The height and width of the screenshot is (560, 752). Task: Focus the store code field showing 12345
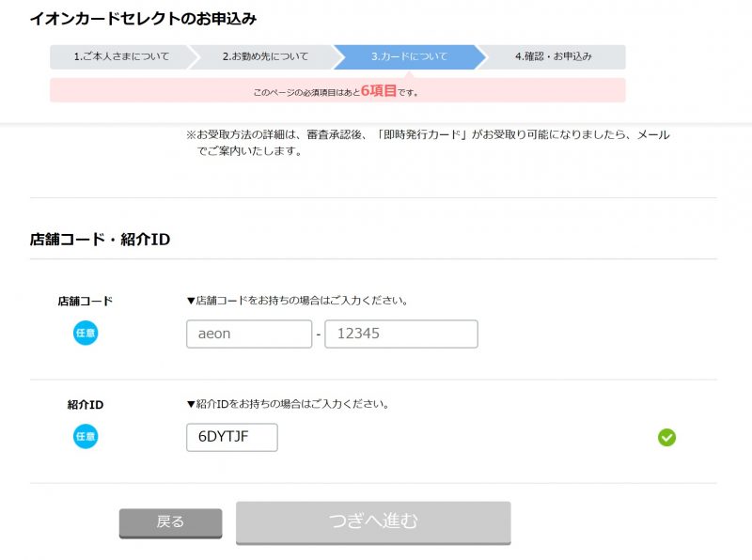401,334
